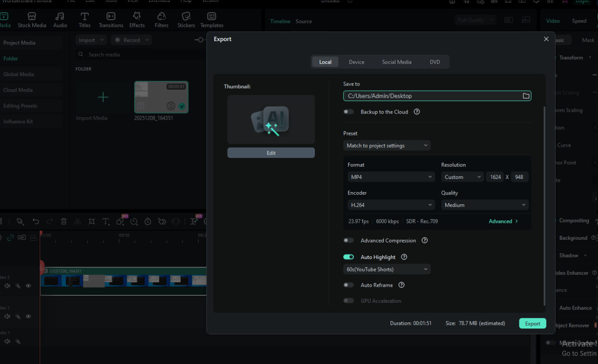Open the Format MP4 dropdown
The image size is (598, 364).
tap(392, 177)
